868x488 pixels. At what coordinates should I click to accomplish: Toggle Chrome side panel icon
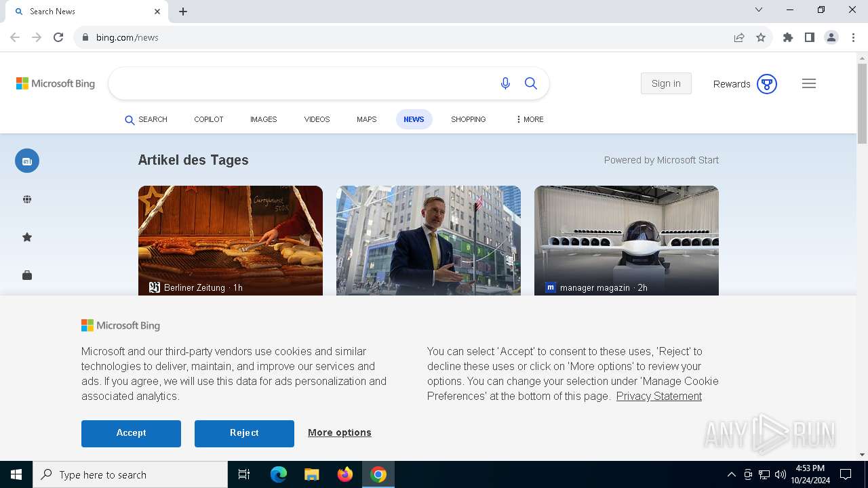click(810, 37)
